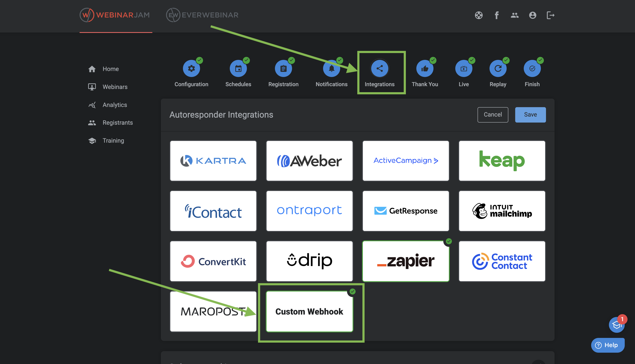Open the account profile icon
This screenshot has height=364, width=635.
coord(533,15)
